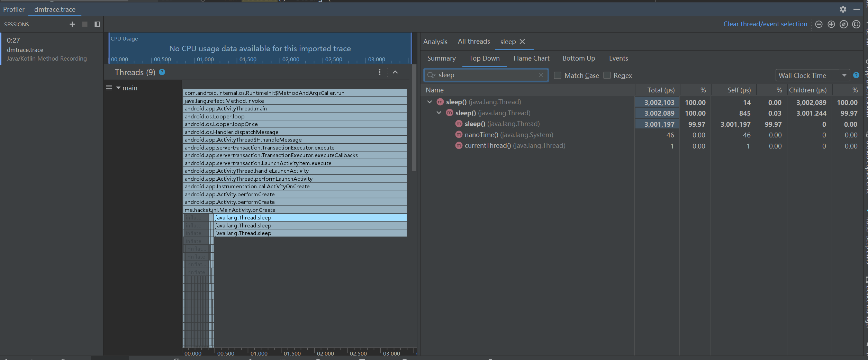Click ActivityThread$H.handleMessage call bar

pos(295,139)
